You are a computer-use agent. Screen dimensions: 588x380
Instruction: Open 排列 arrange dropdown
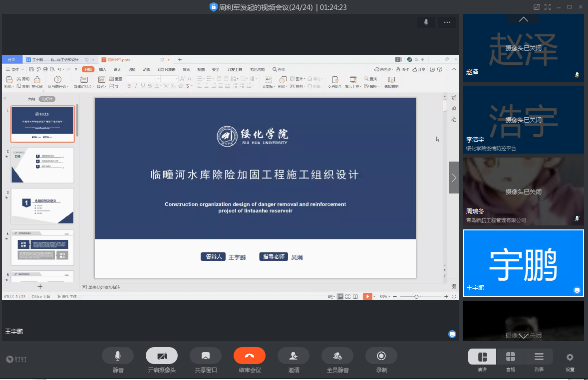(297, 86)
